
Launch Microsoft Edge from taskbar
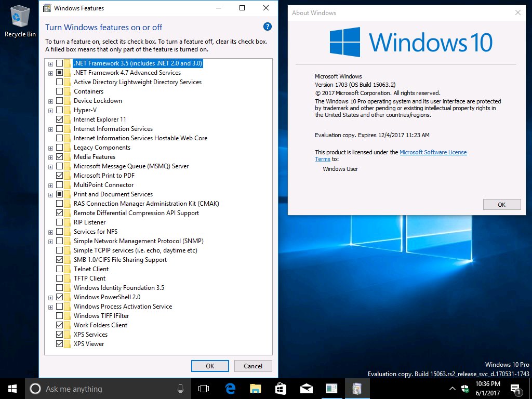[230, 389]
